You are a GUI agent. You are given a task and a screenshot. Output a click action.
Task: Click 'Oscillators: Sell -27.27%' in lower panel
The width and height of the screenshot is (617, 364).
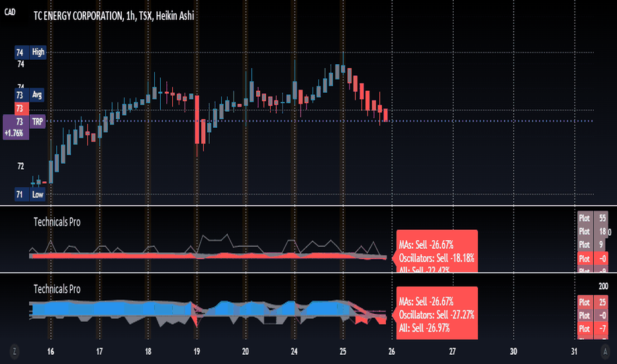point(436,315)
